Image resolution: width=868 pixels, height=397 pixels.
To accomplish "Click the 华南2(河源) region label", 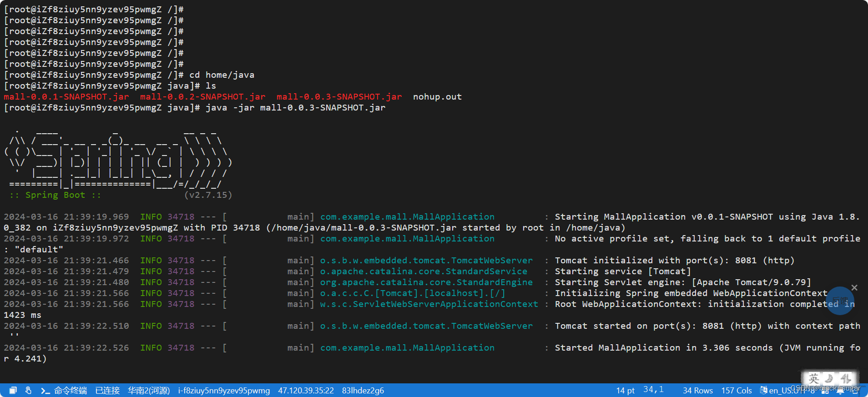I will pos(149,391).
